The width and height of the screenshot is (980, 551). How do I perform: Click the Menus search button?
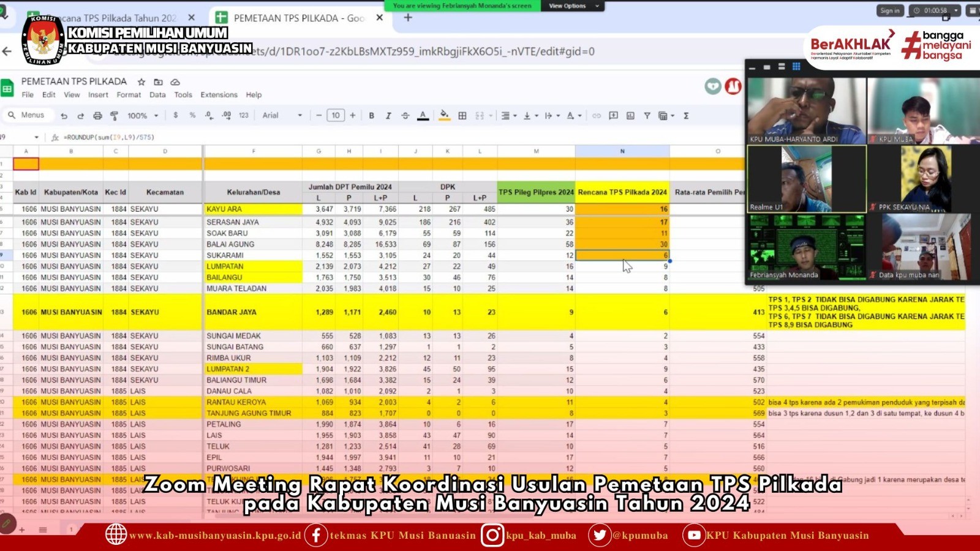tap(26, 115)
